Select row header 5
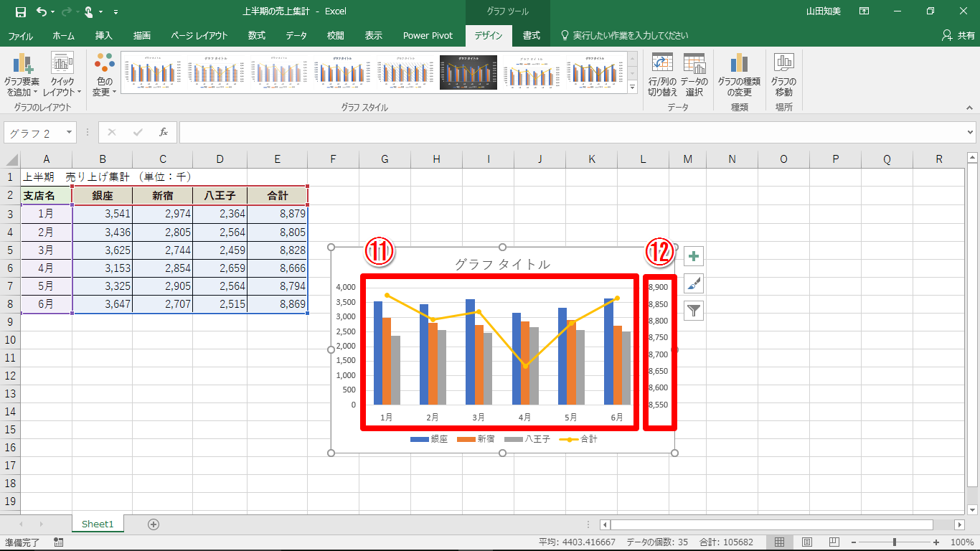The width and height of the screenshot is (980, 551). 10,250
